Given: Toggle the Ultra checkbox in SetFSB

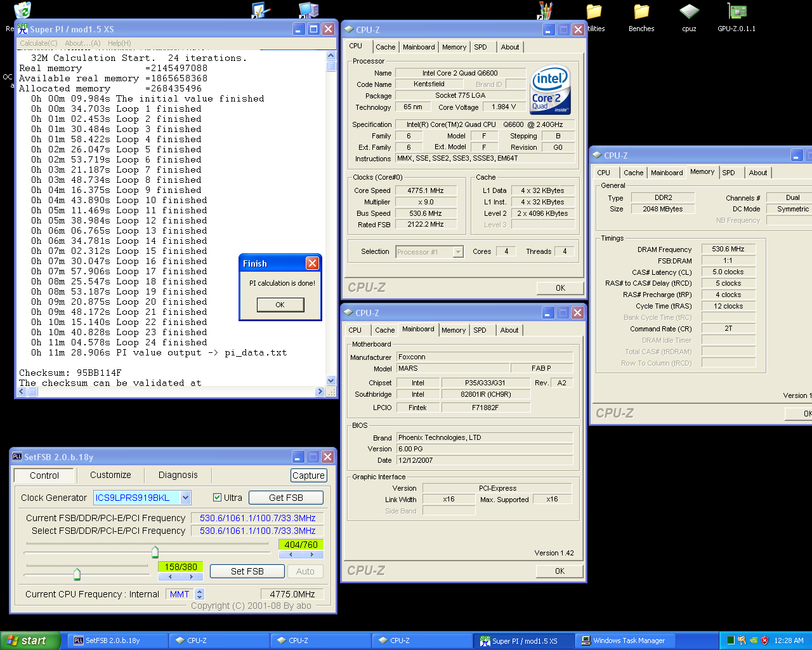Looking at the screenshot, I should tap(218, 498).
